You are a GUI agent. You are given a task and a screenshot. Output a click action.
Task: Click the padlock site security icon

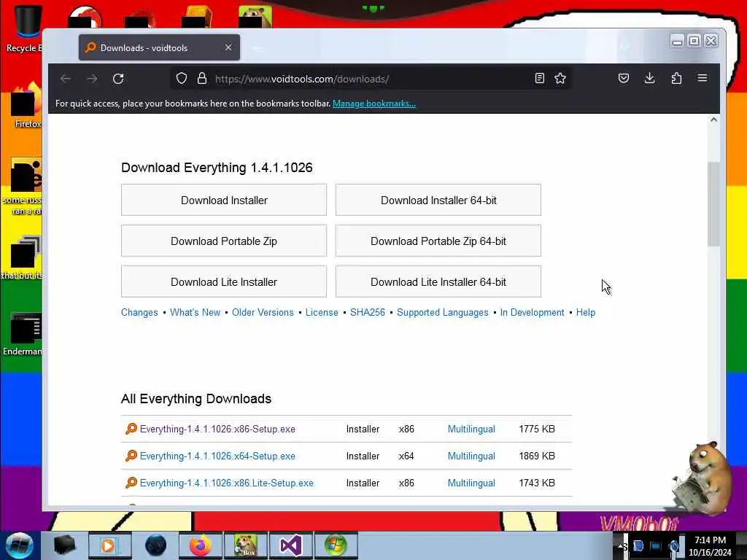[x=202, y=79]
